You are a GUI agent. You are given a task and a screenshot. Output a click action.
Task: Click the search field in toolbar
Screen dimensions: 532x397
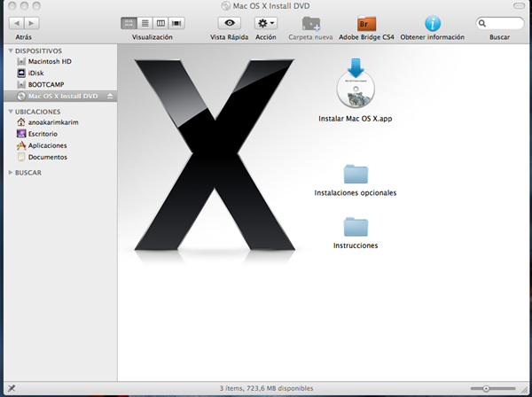click(x=501, y=22)
